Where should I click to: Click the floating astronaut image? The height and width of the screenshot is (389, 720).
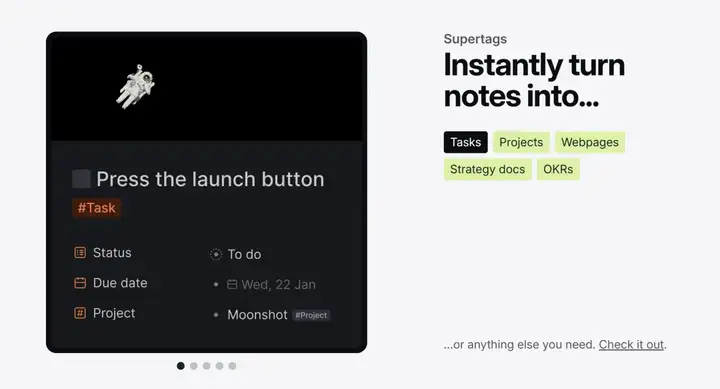click(x=135, y=87)
